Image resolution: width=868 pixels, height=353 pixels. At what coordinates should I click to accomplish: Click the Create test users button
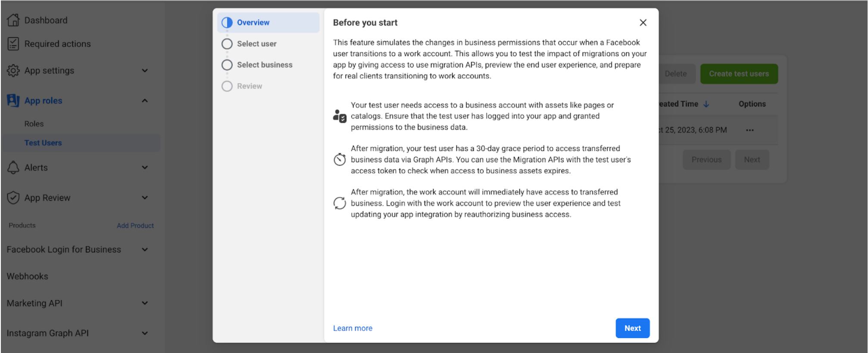pos(739,74)
